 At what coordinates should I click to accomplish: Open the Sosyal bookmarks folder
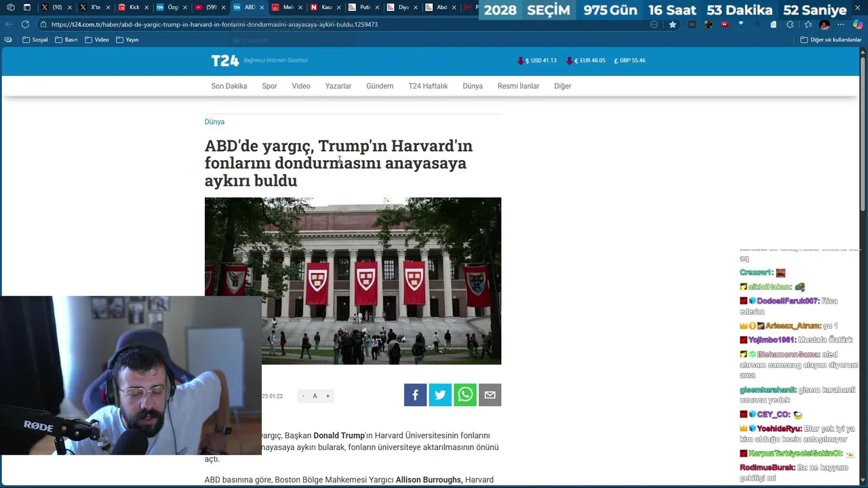(x=35, y=40)
